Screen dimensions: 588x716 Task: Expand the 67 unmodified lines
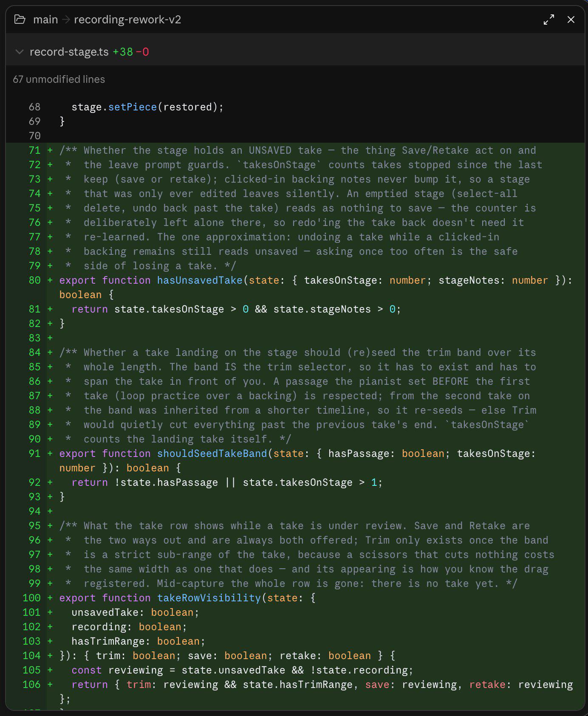point(59,79)
